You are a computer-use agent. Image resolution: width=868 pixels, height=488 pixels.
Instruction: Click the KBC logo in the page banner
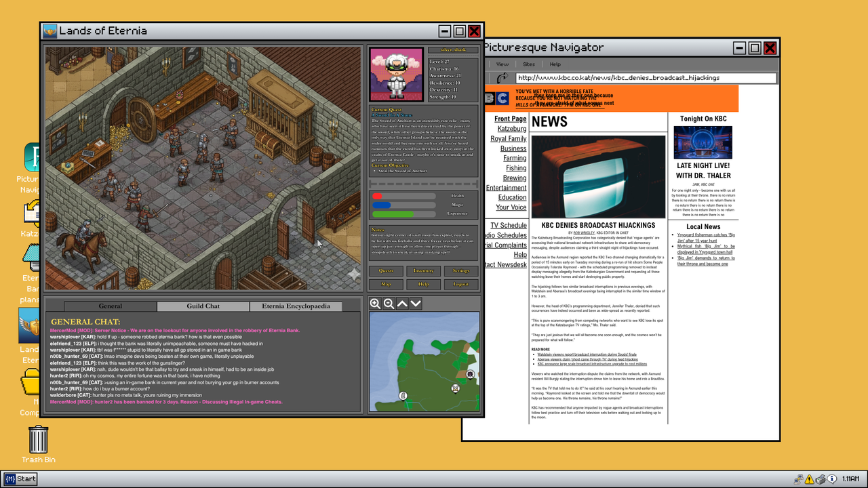point(497,98)
